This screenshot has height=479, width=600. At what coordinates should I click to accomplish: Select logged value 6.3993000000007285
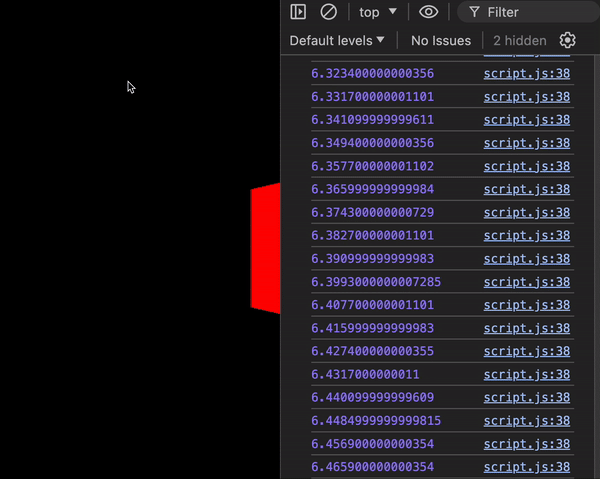tap(376, 282)
